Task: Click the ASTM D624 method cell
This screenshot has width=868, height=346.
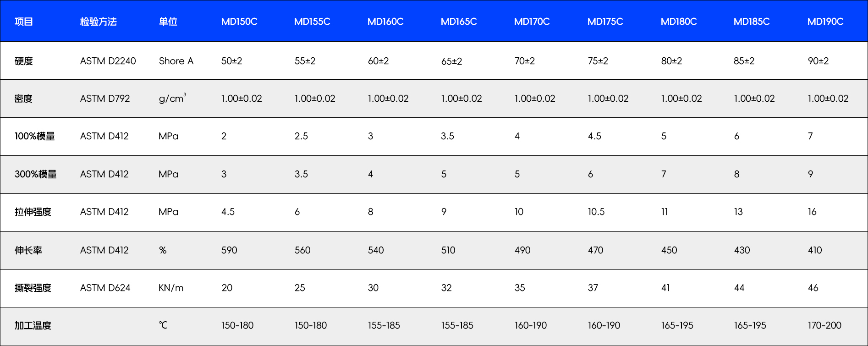Action: point(105,288)
